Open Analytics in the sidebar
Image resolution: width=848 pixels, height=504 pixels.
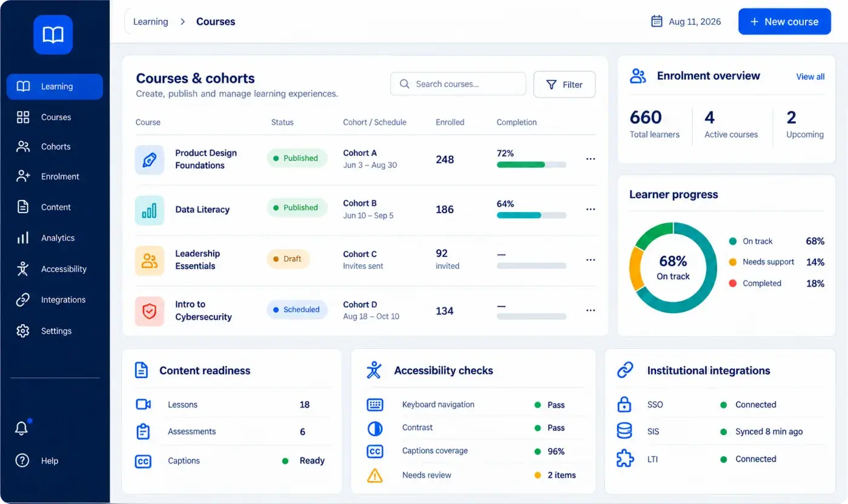pyautogui.click(x=55, y=238)
